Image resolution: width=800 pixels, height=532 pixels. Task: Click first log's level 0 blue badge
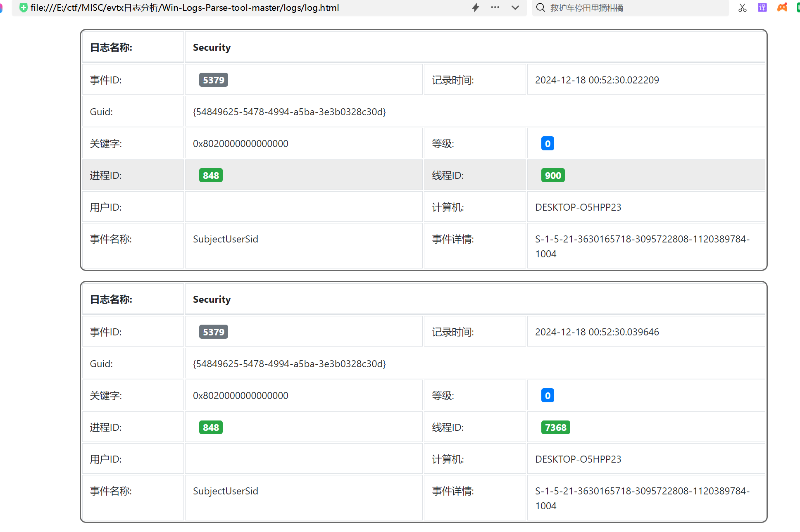[548, 144]
